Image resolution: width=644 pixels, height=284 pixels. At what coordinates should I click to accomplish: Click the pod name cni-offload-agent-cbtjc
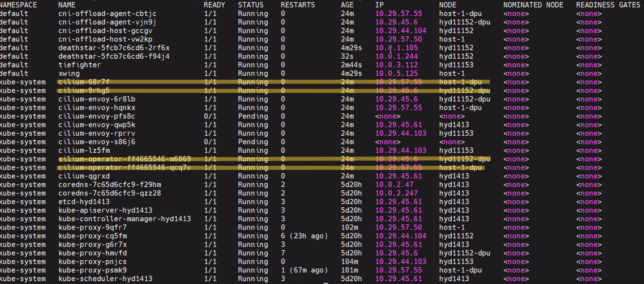coord(107,14)
